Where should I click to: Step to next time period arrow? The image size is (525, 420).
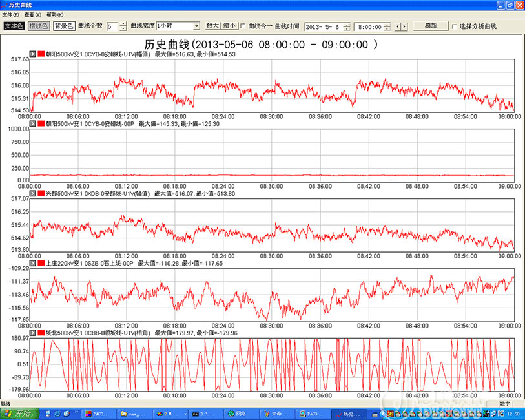[x=405, y=26]
